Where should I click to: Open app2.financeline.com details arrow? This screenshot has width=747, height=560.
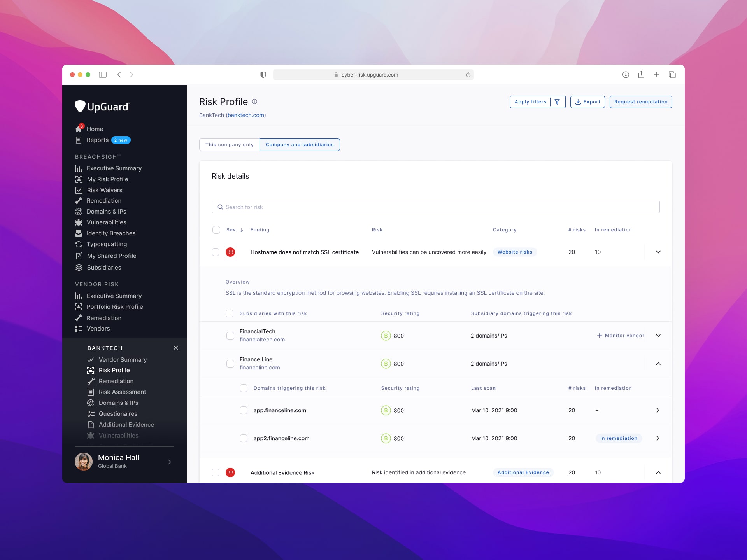pos(658,438)
